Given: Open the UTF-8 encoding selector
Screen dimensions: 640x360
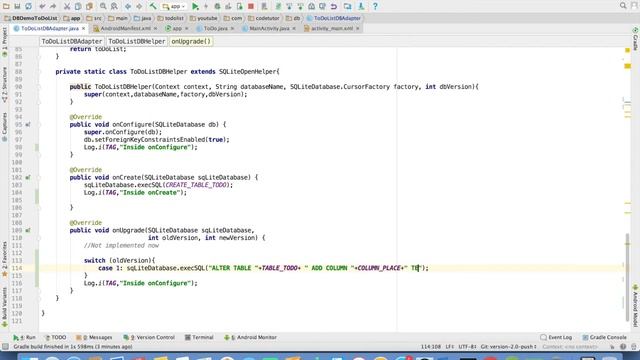Looking at the screenshot, I should coord(467,347).
